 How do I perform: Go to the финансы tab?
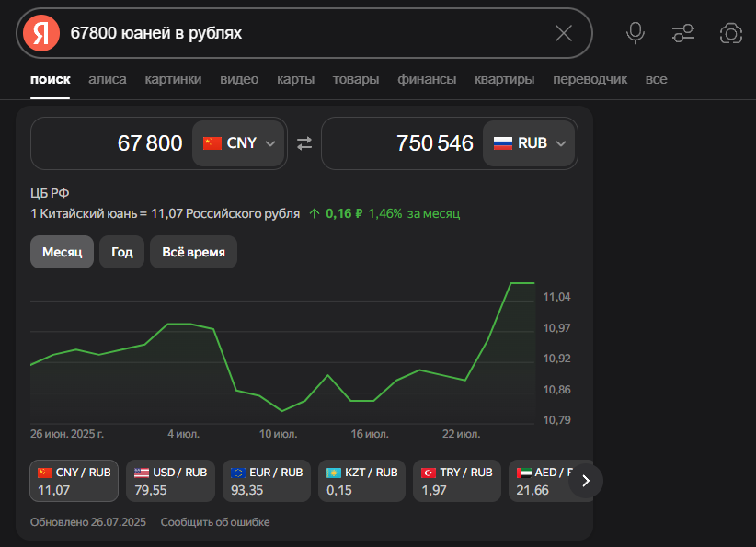(x=427, y=79)
